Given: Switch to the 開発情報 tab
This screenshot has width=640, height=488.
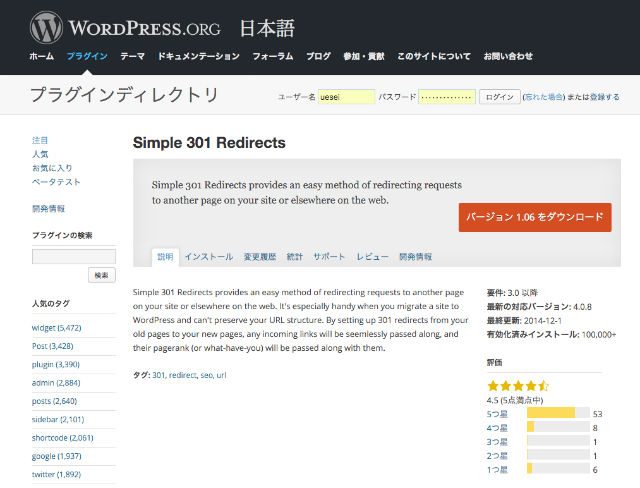Looking at the screenshot, I should point(416,257).
